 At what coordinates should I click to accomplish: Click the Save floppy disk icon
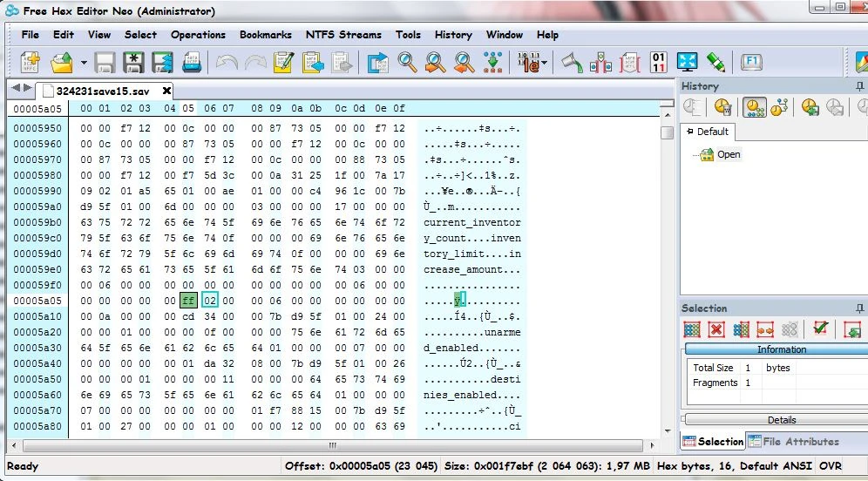(104, 63)
